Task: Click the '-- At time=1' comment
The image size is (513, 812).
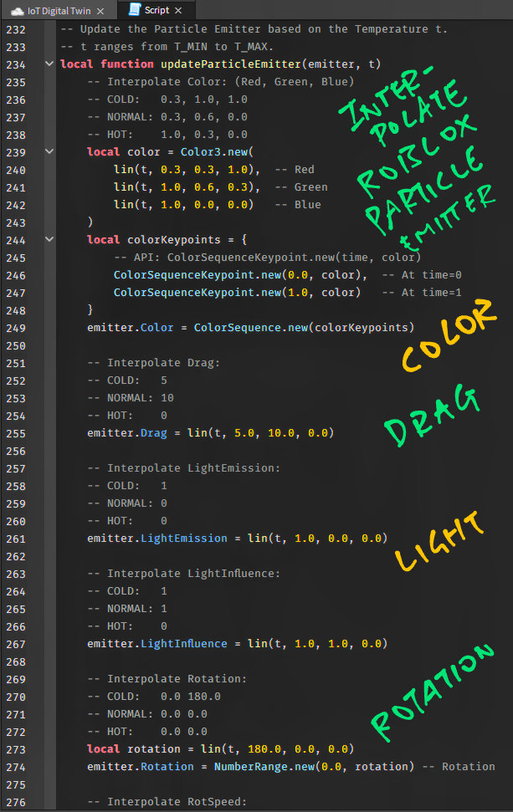Action: click(422, 293)
